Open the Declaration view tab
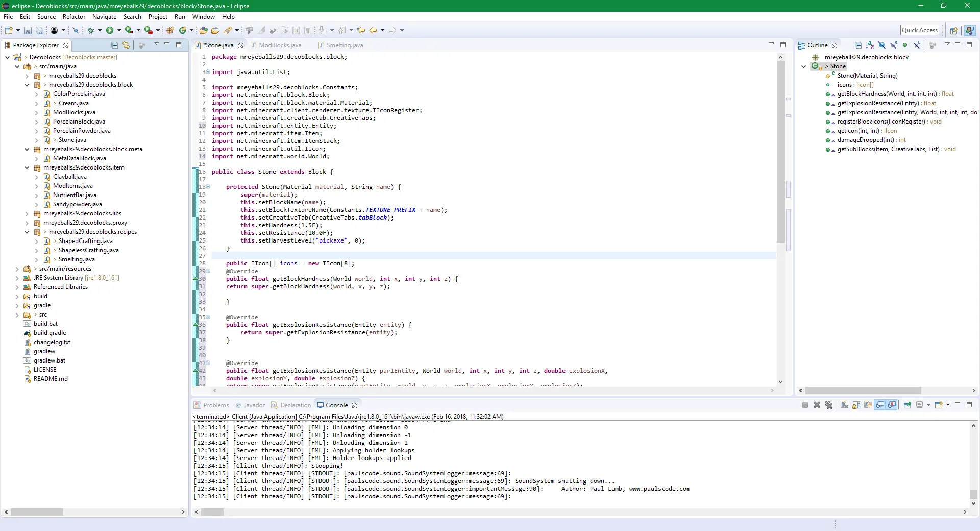The height and width of the screenshot is (531, 980). 291,405
